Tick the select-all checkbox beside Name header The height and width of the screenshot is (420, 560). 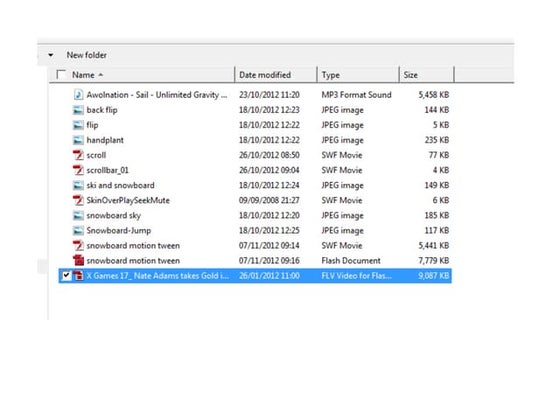click(x=61, y=75)
